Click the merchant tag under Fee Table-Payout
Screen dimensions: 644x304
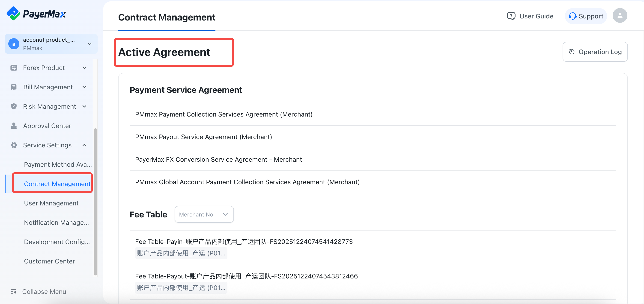pyautogui.click(x=181, y=287)
